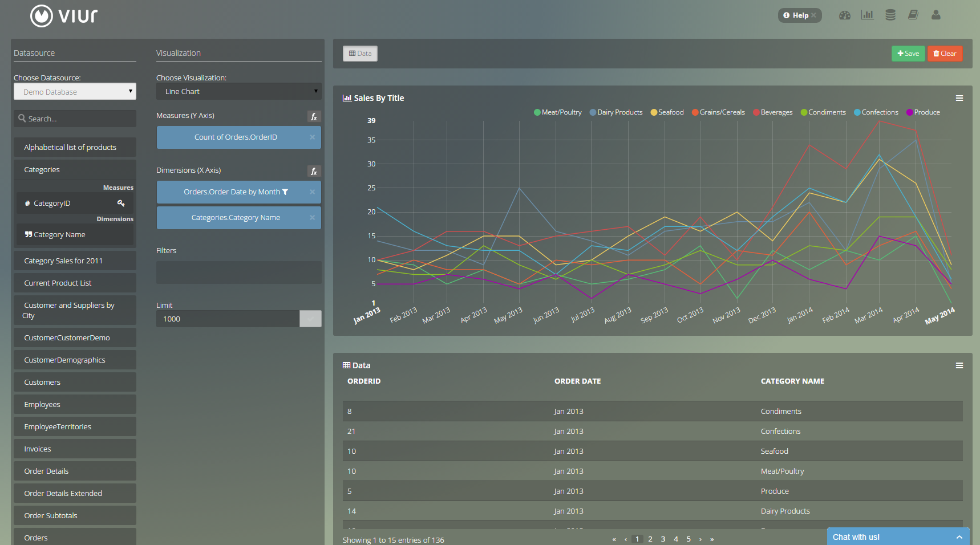The height and width of the screenshot is (545, 980).
Task: Click the red Clear button
Action: (945, 54)
